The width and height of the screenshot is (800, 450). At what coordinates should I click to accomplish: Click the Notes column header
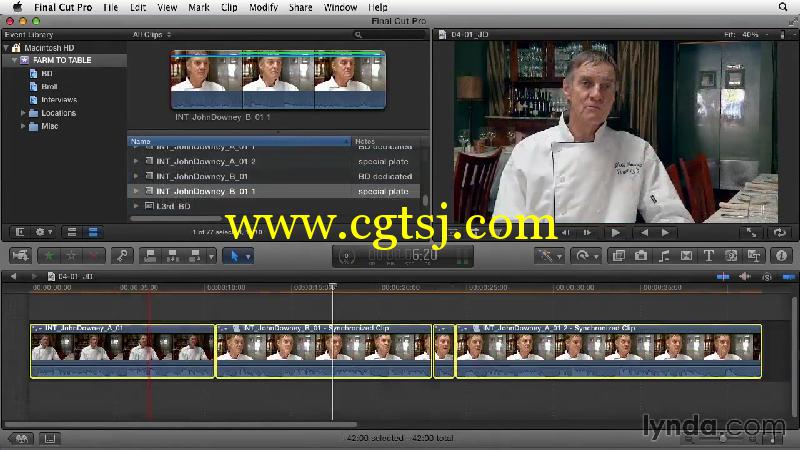point(386,141)
